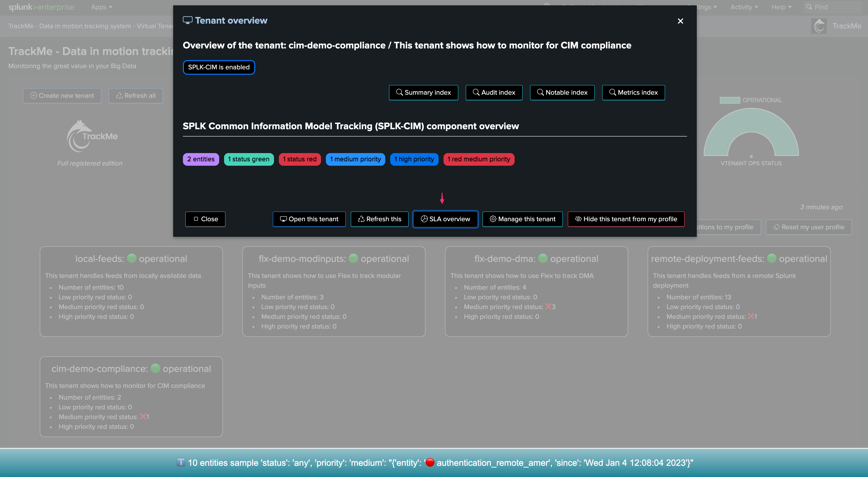Open the Apps dropdown menu
This screenshot has height=477, width=868.
point(101,7)
